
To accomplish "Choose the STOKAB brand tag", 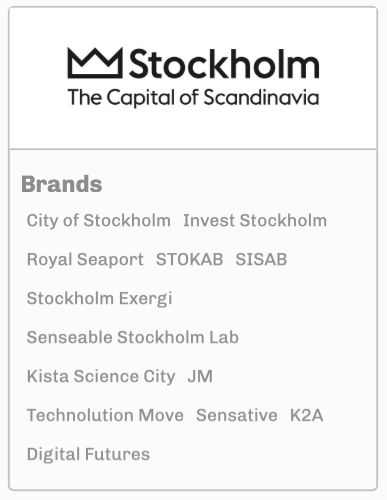I will [190, 259].
